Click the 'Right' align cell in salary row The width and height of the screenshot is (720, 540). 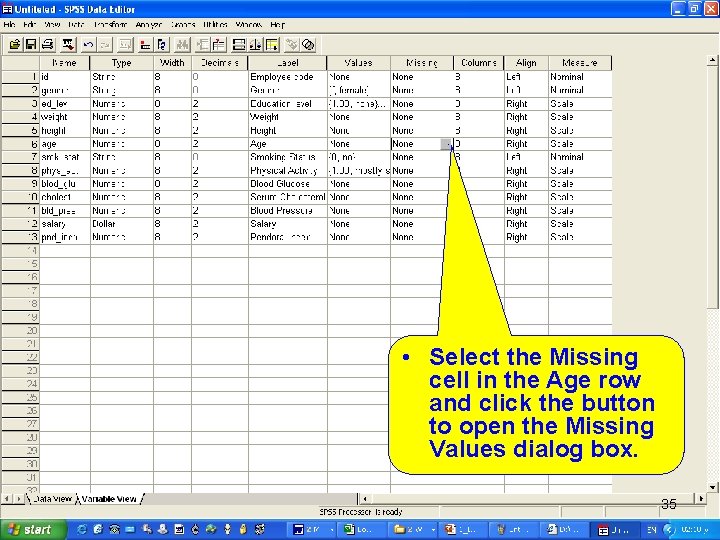pos(526,224)
